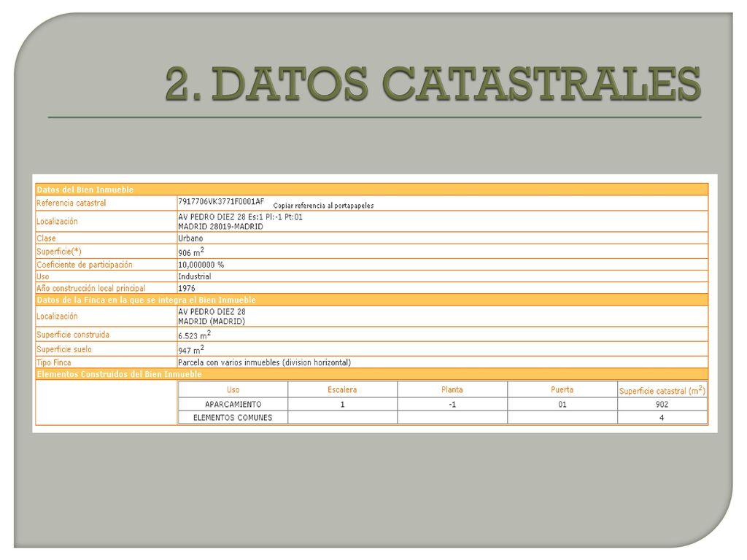
Task: Click the 'MADRID 28019-MADRID' text
Action: [220, 226]
